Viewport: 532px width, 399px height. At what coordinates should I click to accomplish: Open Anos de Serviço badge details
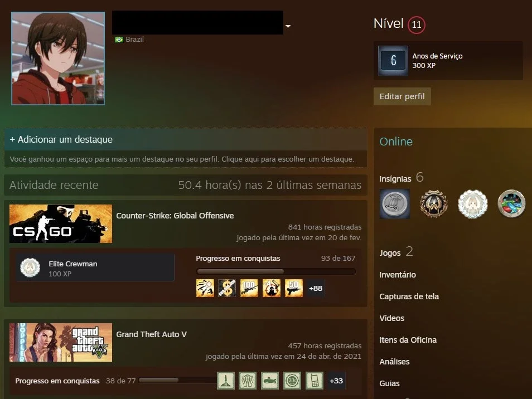(448, 61)
